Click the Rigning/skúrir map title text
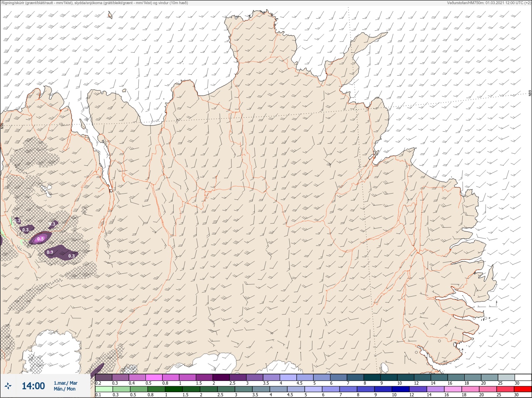 click(94, 3)
